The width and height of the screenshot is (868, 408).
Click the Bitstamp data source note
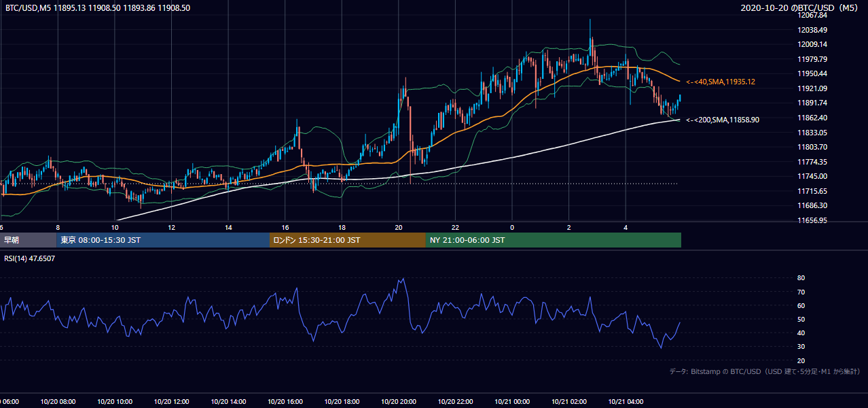765,371
